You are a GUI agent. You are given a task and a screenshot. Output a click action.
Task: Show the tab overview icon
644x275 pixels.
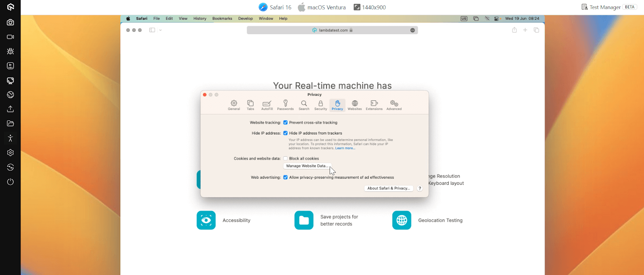[x=537, y=30]
